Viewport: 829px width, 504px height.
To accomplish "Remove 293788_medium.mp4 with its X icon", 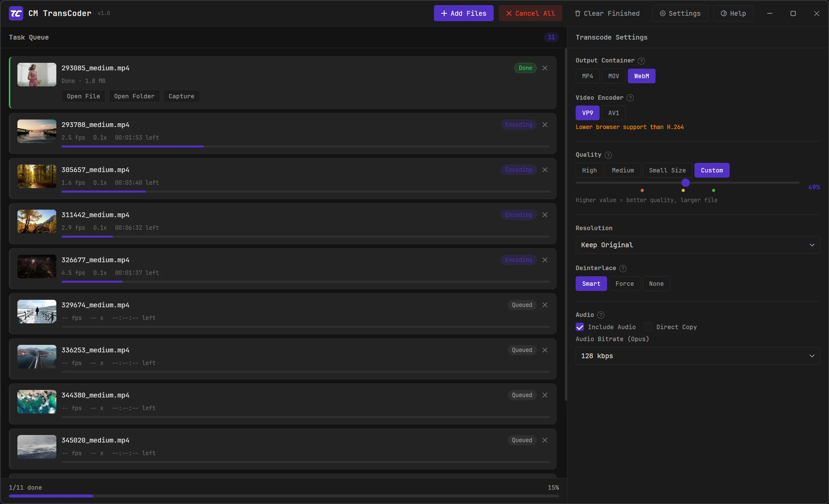I will [545, 125].
